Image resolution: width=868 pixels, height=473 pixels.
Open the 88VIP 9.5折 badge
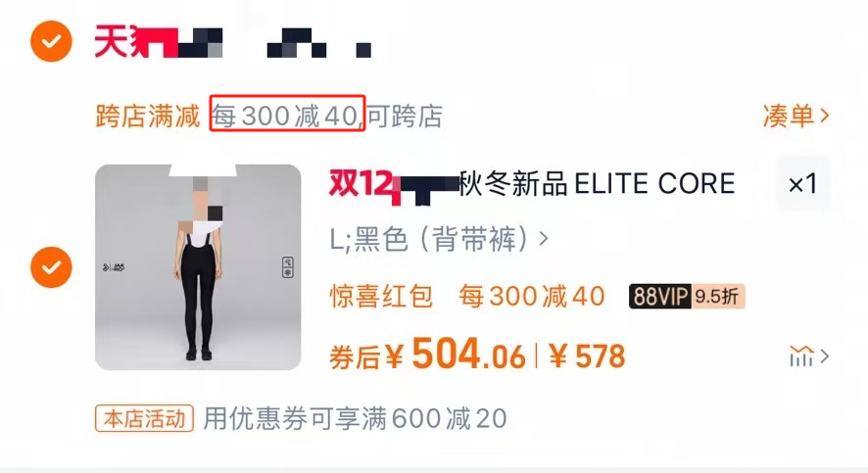point(687,296)
